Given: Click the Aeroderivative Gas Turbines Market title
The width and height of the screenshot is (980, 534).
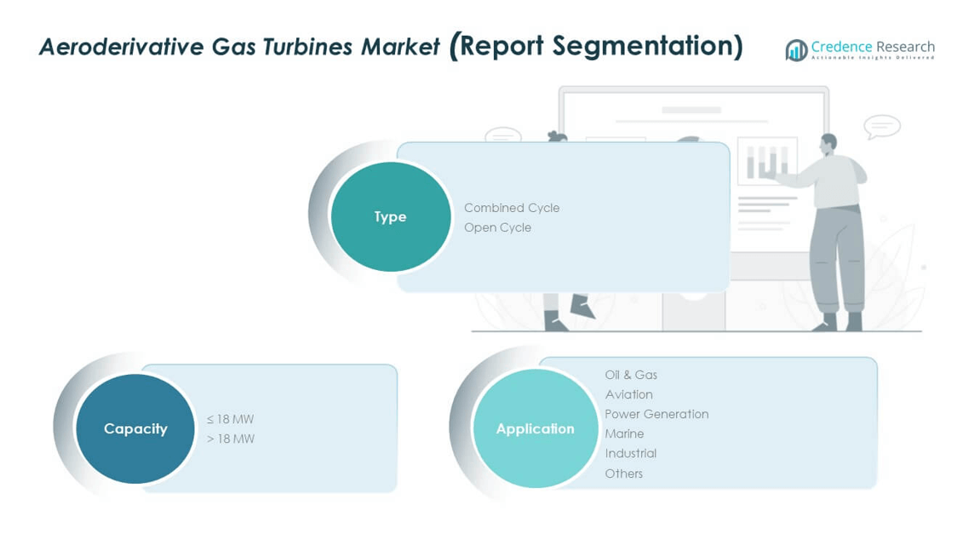Looking at the screenshot, I should coord(239,47).
